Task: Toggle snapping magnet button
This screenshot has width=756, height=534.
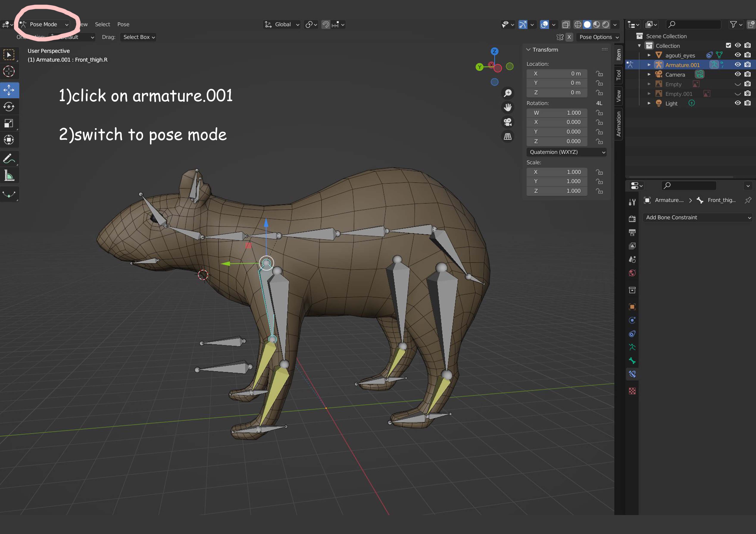Action: point(326,24)
